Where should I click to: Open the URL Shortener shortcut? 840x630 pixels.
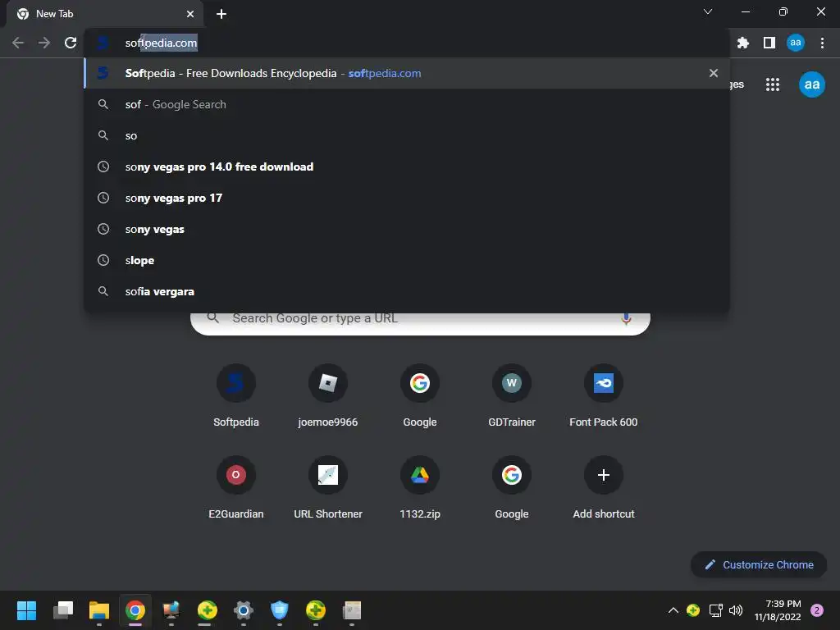(x=328, y=487)
